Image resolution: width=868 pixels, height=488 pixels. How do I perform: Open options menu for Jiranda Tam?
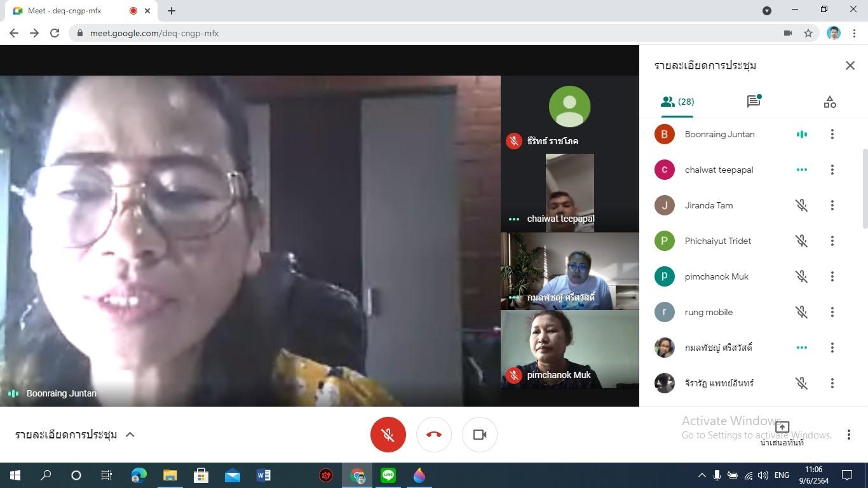click(x=832, y=205)
